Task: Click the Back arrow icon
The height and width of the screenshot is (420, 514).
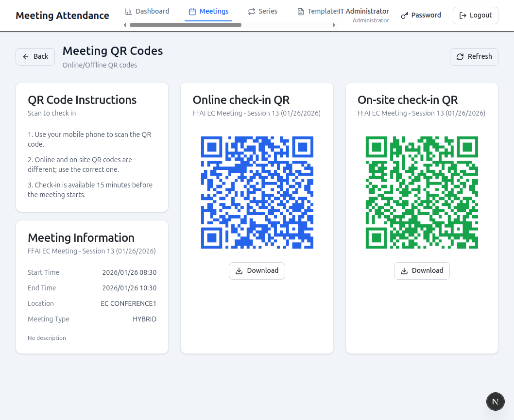Action: [x=26, y=57]
